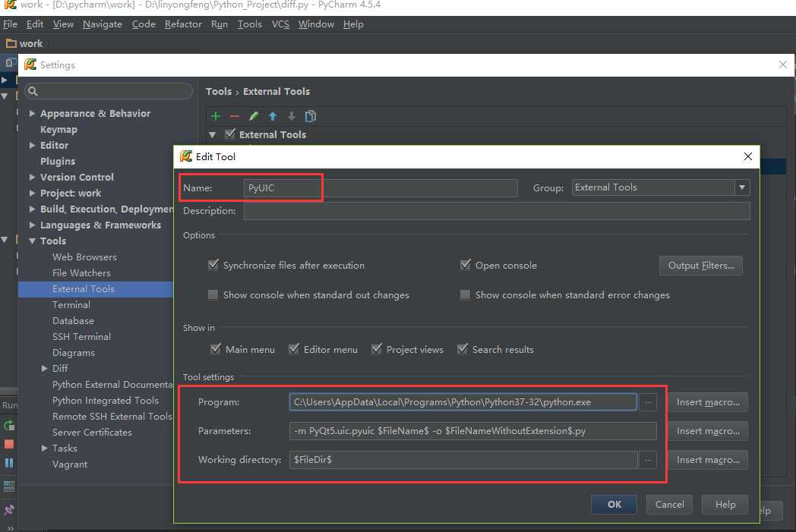The width and height of the screenshot is (796, 532).
Task: Remove the selected tool with the minus icon
Action: click(x=234, y=116)
